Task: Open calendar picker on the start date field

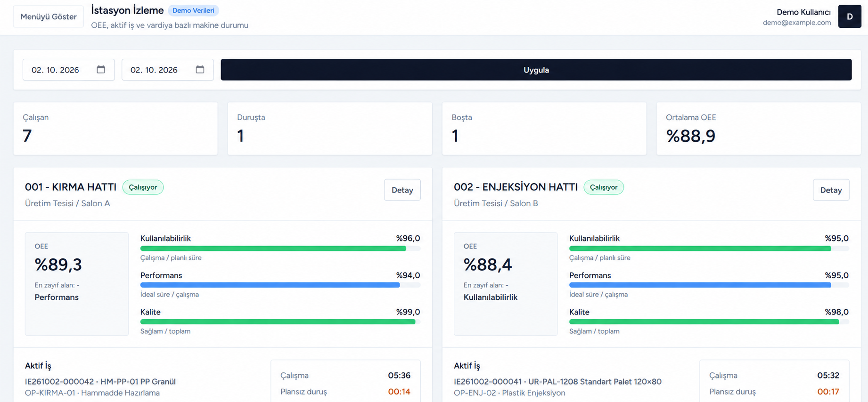Action: [101, 70]
